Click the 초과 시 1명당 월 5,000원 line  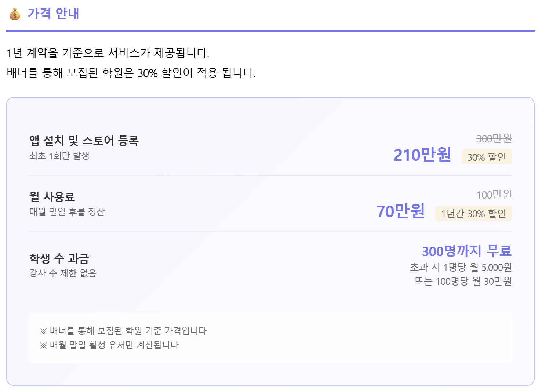[x=461, y=267]
